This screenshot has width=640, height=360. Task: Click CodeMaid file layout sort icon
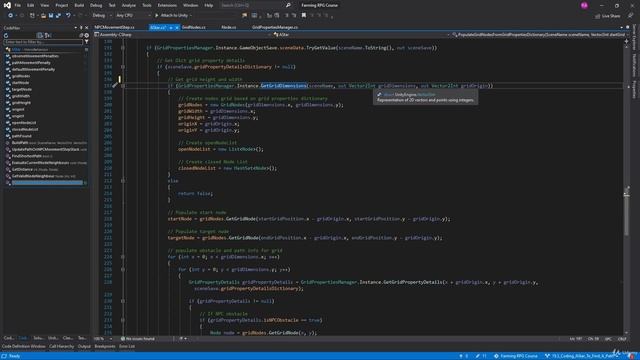[40, 36]
